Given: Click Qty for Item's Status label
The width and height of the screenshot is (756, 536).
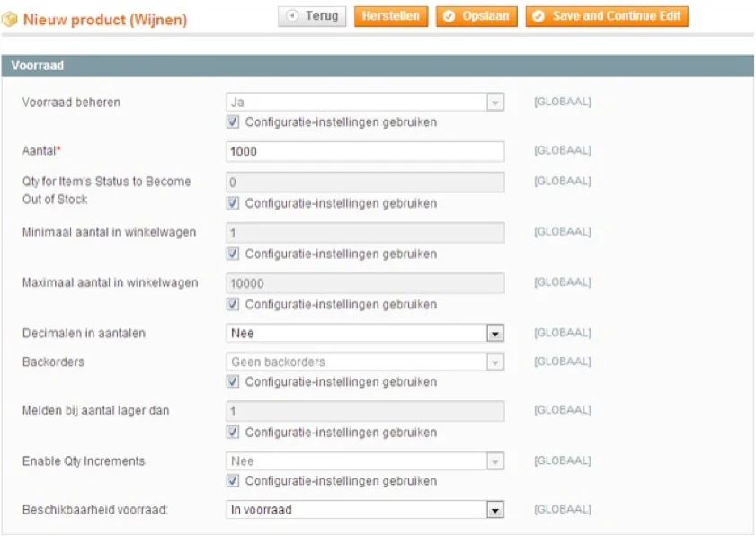Looking at the screenshot, I should (107, 190).
